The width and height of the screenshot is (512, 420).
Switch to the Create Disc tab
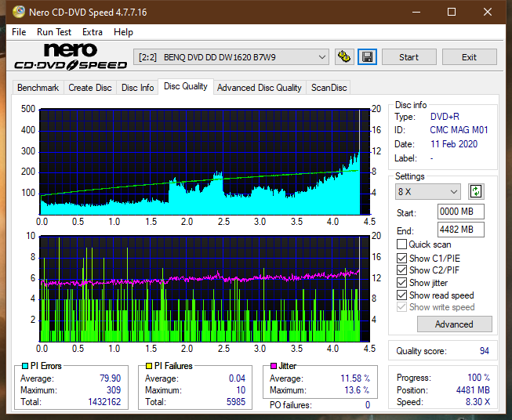coord(90,88)
